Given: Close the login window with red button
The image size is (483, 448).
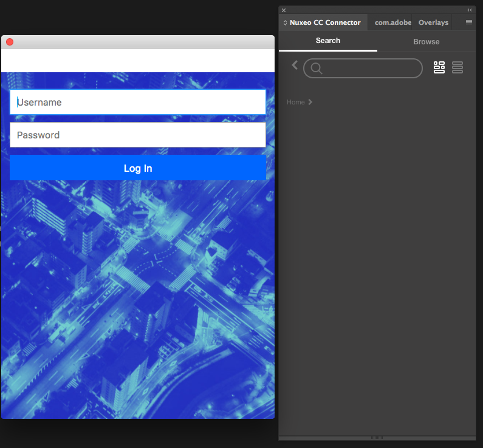Looking at the screenshot, I should (x=10, y=42).
